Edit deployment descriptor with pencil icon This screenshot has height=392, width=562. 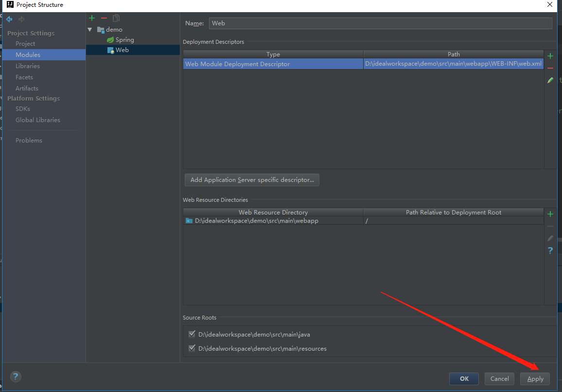(550, 80)
